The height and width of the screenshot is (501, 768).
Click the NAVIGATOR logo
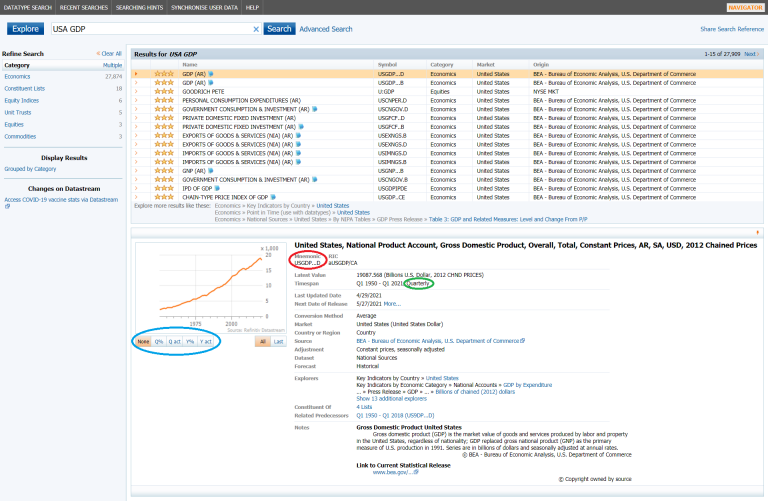(745, 7)
